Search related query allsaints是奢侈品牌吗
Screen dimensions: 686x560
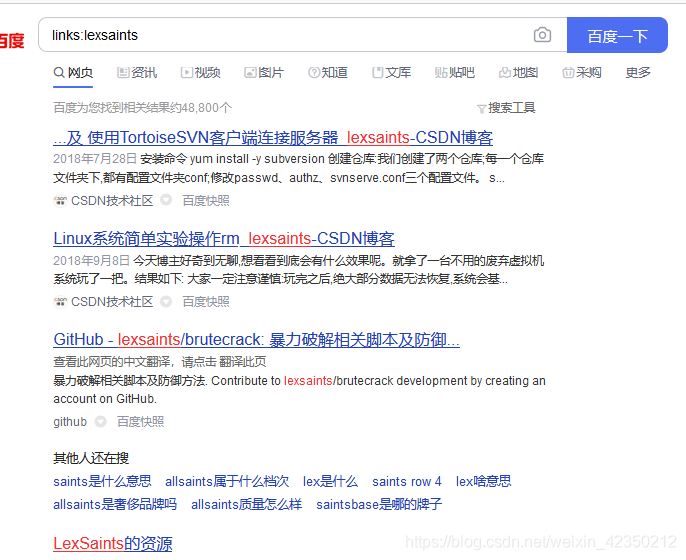115,504
